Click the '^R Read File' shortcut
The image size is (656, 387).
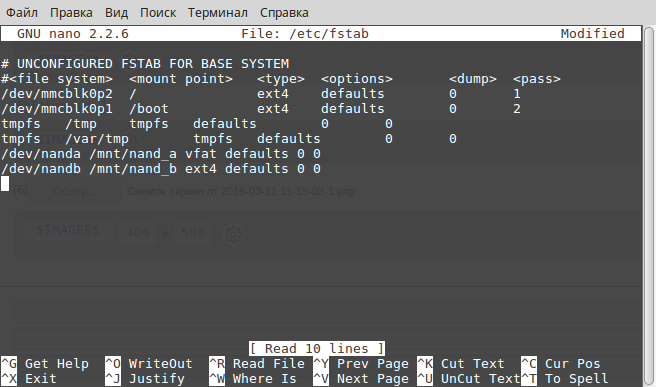[257, 364]
